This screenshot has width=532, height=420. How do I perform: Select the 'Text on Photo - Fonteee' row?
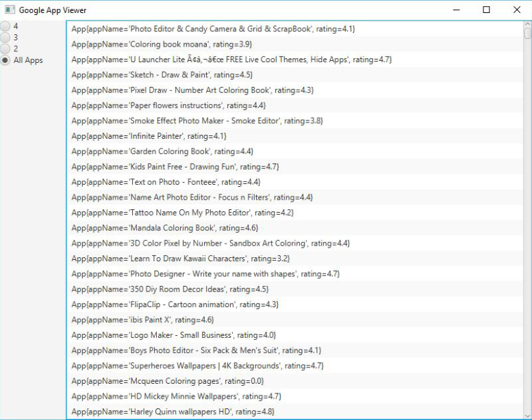click(x=295, y=182)
